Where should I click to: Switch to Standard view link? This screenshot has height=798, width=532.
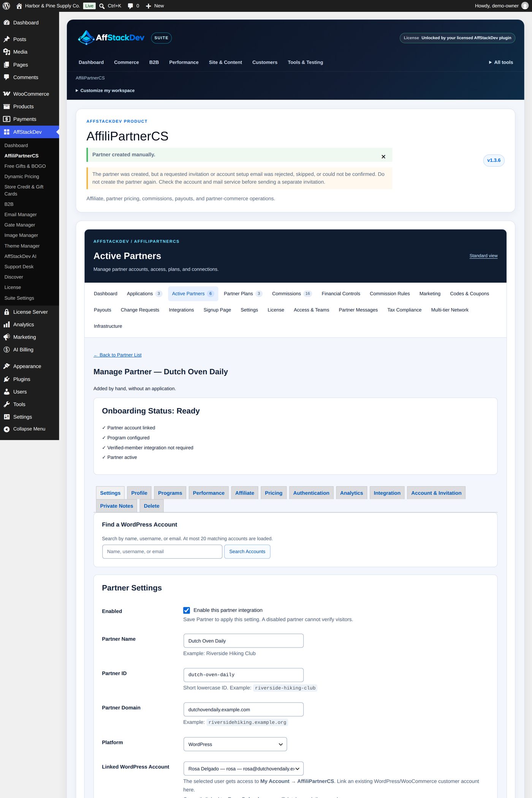pyautogui.click(x=483, y=256)
